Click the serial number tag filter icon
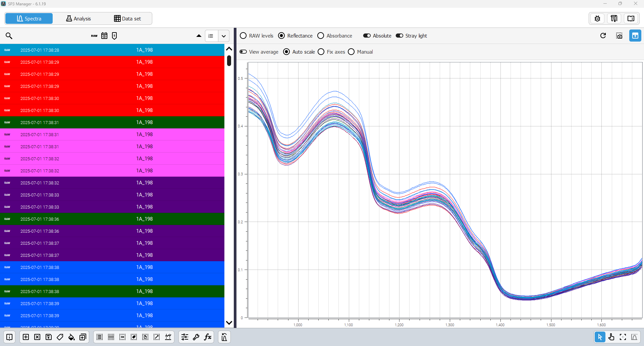 click(x=114, y=36)
